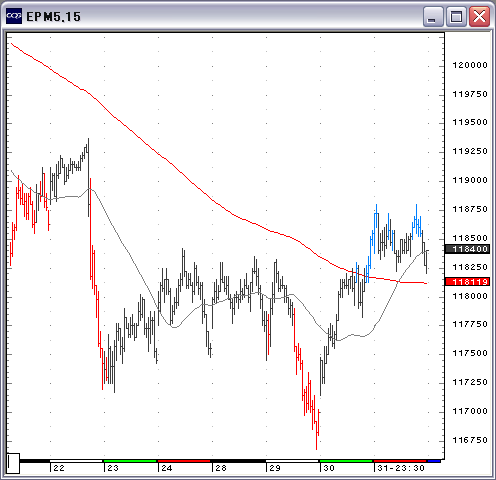Select the 24 date marker on time axis

point(167,468)
